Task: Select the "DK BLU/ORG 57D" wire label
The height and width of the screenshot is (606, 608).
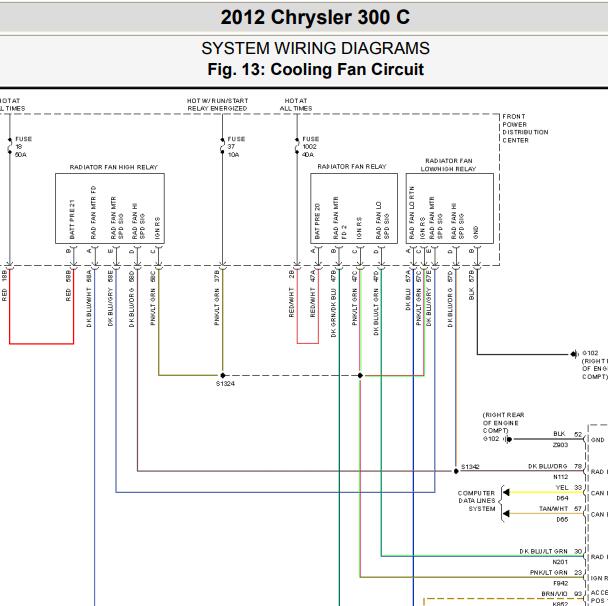Action: [x=450, y=299]
